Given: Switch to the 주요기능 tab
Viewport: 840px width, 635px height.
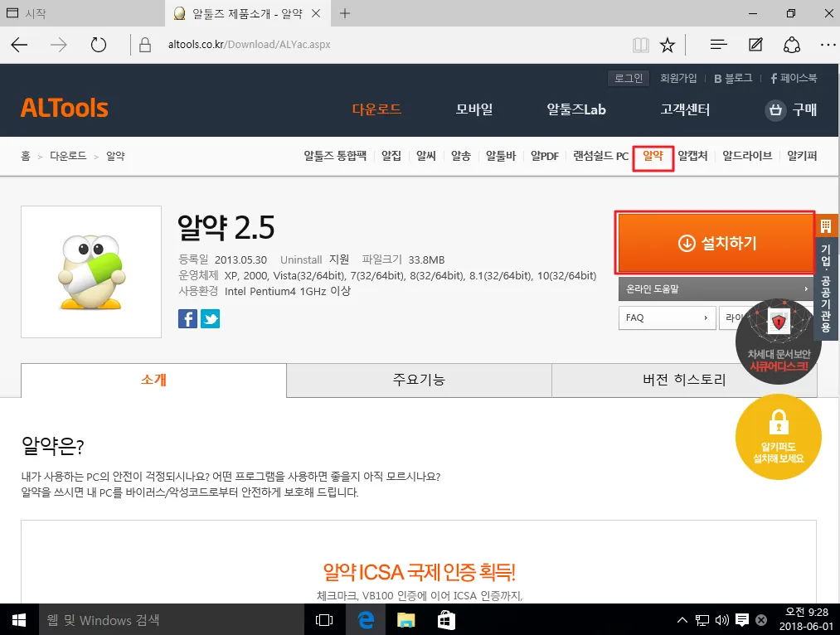Looking at the screenshot, I should pyautogui.click(x=419, y=381).
